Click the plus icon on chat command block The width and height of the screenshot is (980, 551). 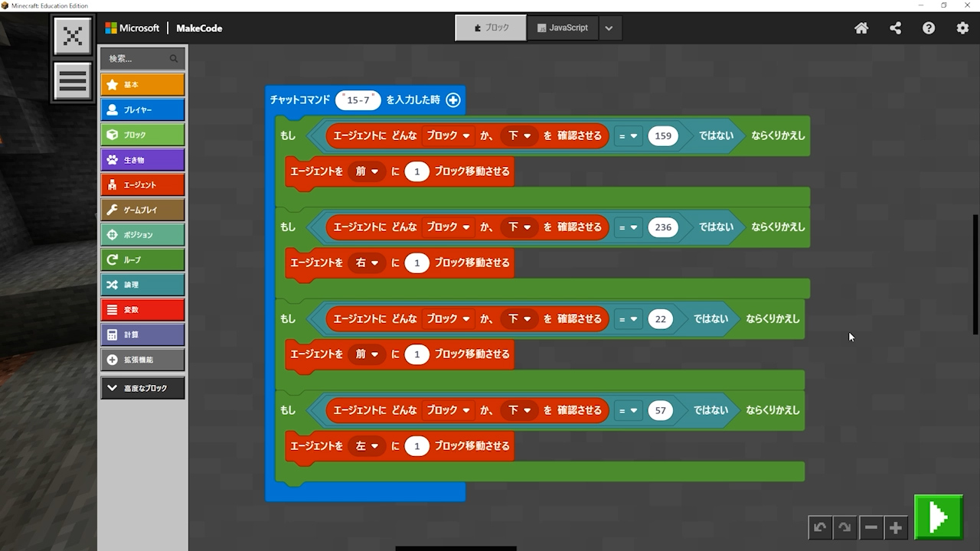(453, 99)
